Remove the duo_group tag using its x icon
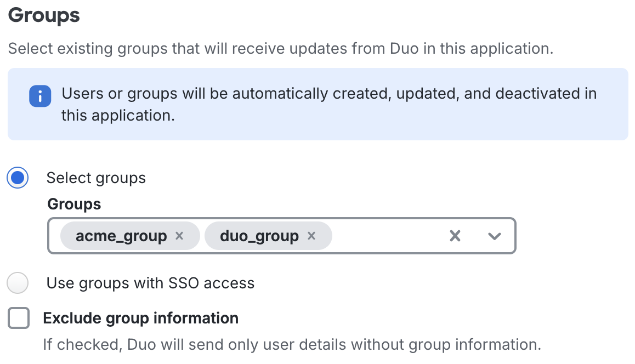The width and height of the screenshot is (635, 364). click(x=311, y=236)
